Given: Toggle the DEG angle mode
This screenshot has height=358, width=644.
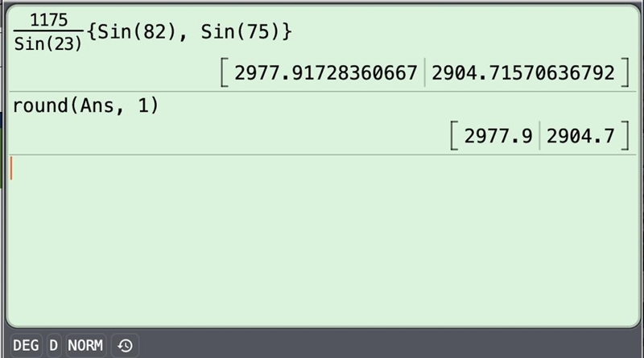Looking at the screenshot, I should 26,345.
